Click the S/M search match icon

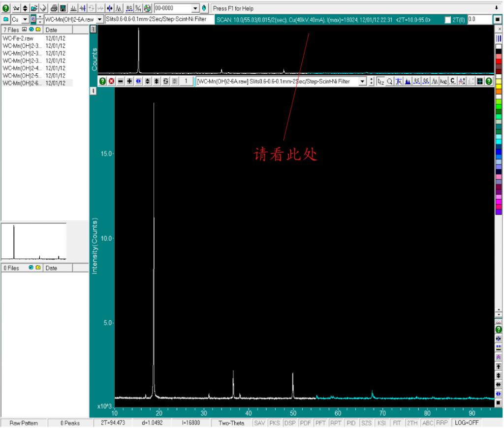tap(138, 8)
